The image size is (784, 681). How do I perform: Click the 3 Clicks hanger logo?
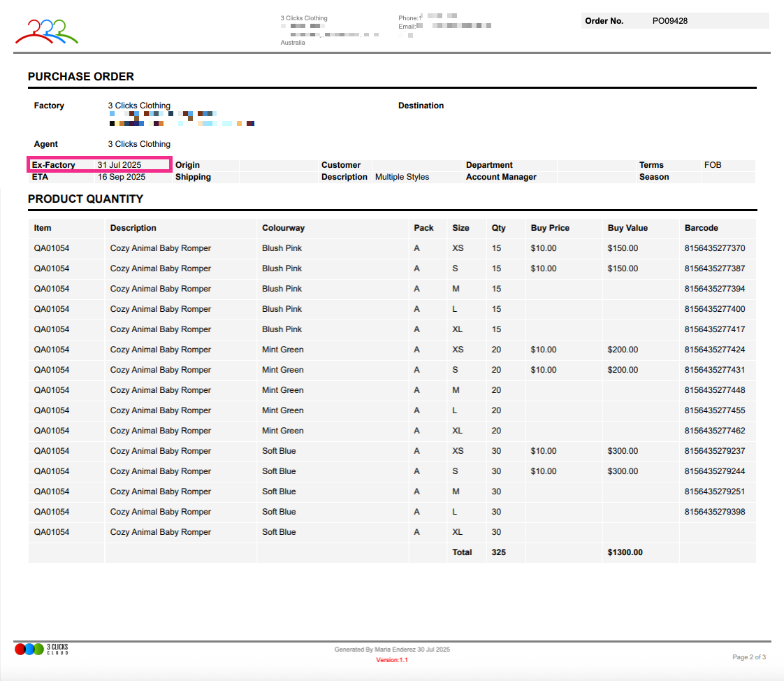tap(46, 31)
